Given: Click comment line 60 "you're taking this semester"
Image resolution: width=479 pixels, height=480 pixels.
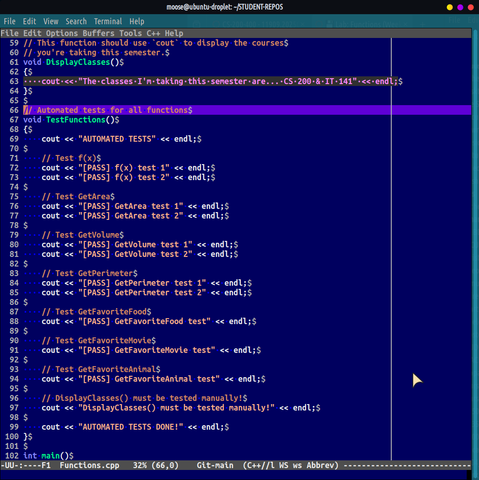Looking at the screenshot, I should (94, 53).
